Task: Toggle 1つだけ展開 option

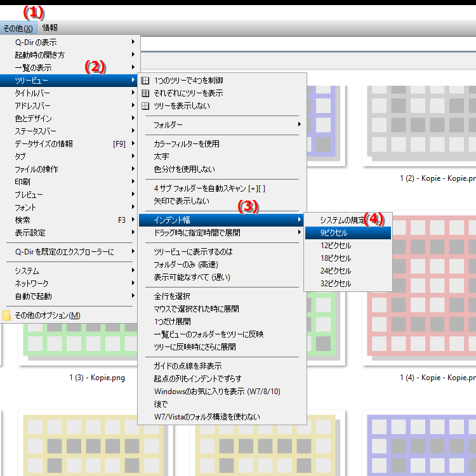Action: (222, 322)
